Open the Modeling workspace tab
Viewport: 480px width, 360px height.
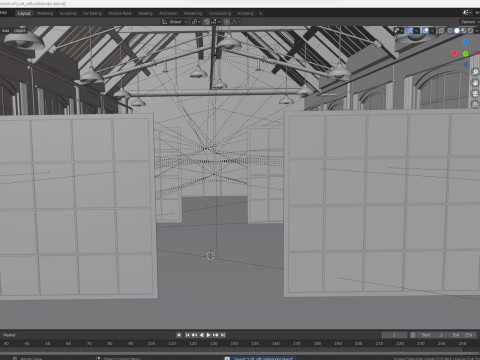(x=45, y=13)
